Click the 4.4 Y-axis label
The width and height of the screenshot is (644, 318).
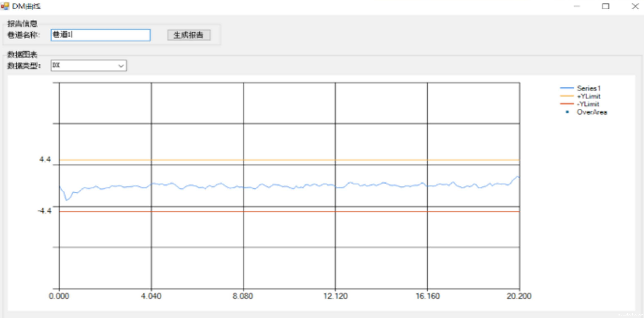pyautogui.click(x=45, y=159)
